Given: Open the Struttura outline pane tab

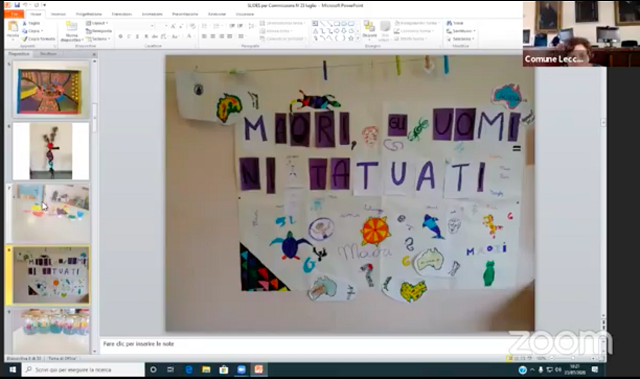Looking at the screenshot, I should click(x=48, y=54).
